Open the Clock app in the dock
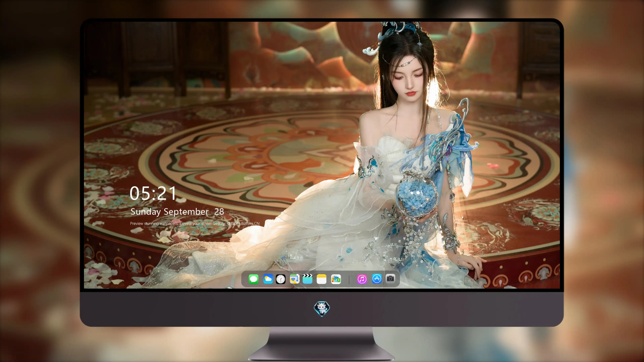The height and width of the screenshot is (362, 644). tap(281, 279)
